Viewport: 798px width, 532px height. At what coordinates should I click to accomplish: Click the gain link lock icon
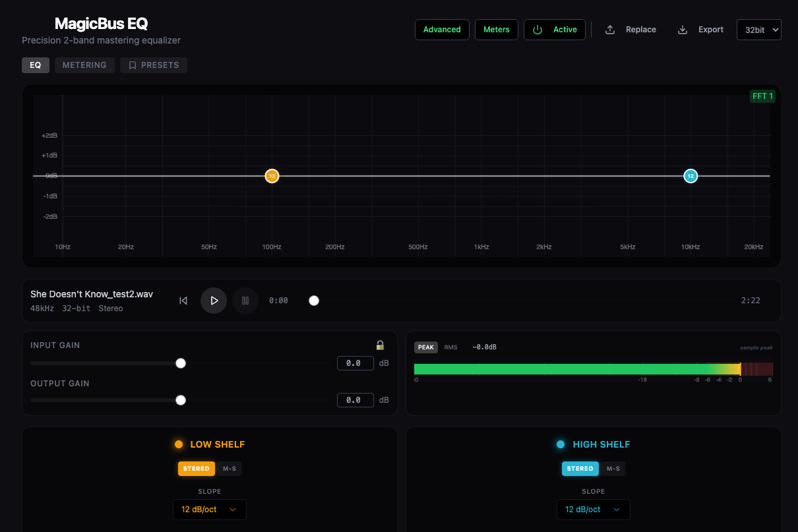[380, 345]
